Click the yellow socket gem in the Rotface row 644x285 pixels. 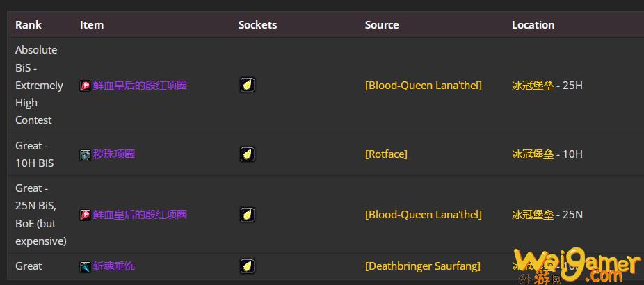248,154
